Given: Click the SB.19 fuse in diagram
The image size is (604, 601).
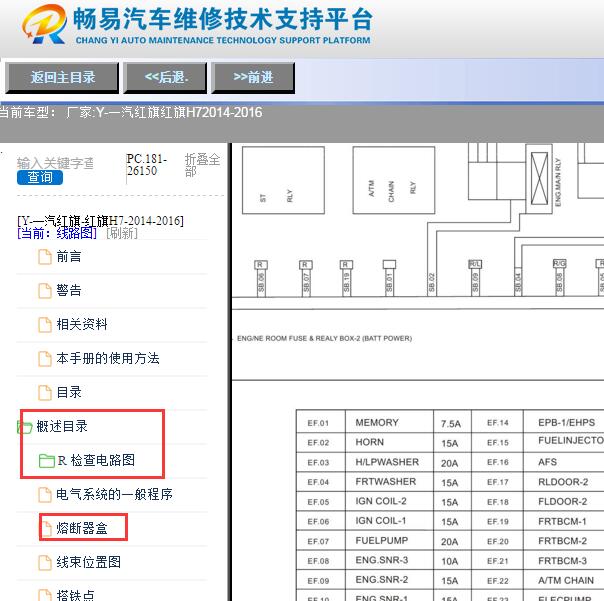Looking at the screenshot, I should (346, 279).
